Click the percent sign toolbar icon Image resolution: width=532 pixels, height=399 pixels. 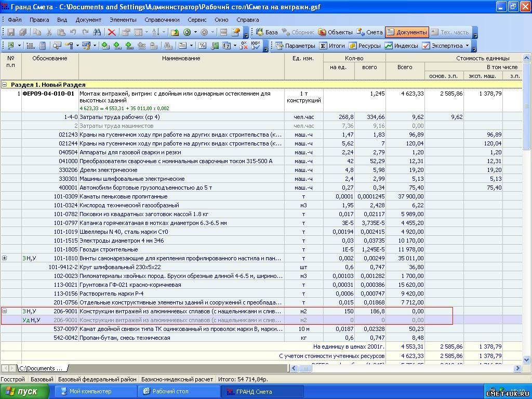(202, 46)
